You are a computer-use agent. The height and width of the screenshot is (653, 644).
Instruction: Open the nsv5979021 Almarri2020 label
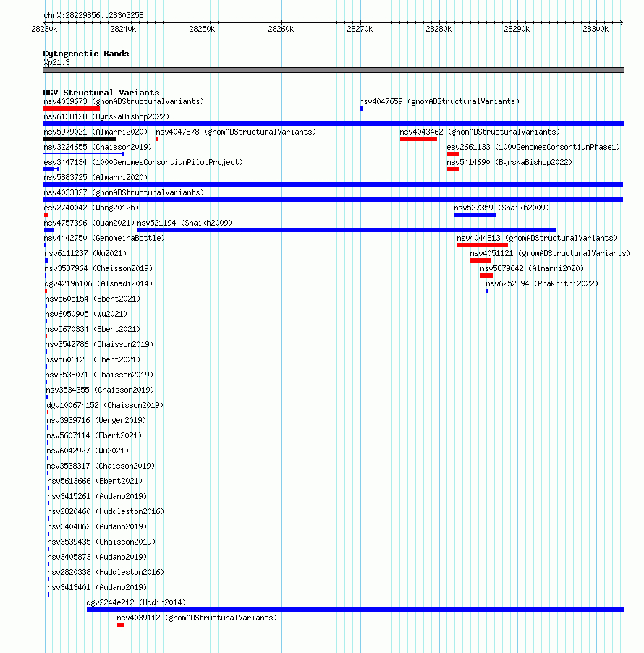[96, 132]
